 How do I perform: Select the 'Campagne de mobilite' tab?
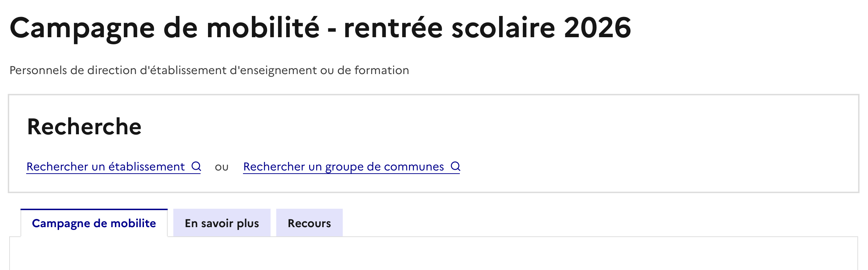(94, 223)
